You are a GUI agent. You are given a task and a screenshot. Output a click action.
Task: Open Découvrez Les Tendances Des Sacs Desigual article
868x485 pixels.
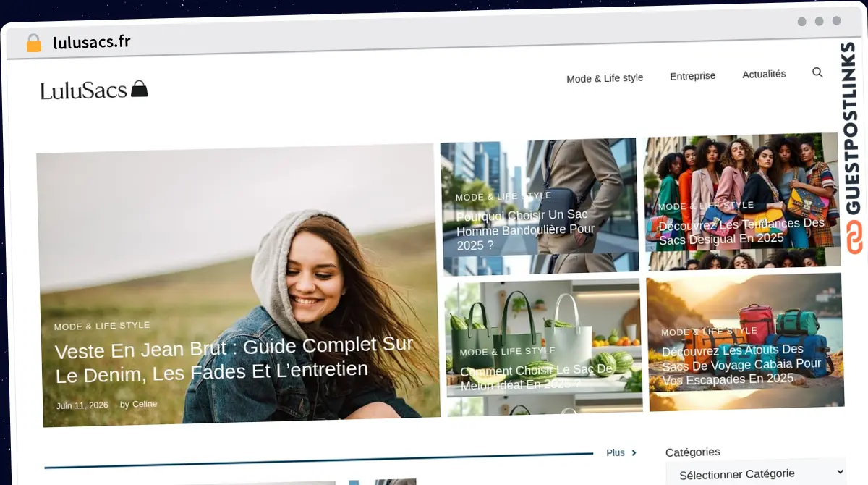(741, 231)
